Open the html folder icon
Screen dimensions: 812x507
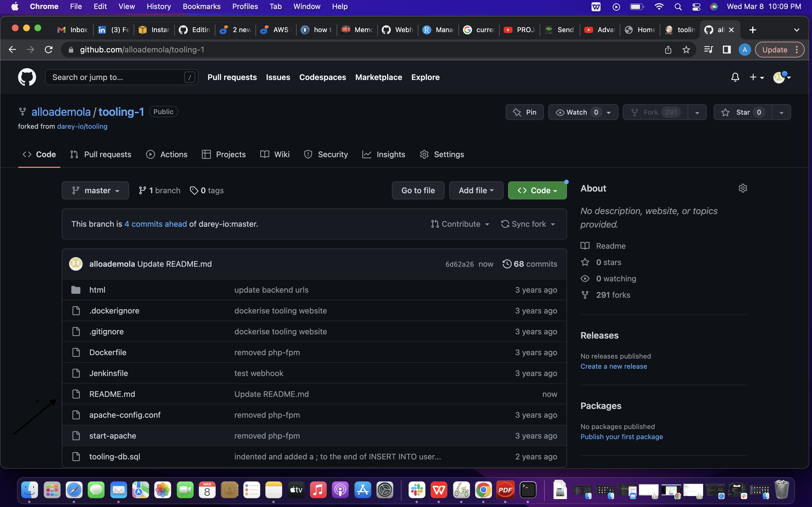click(x=76, y=290)
